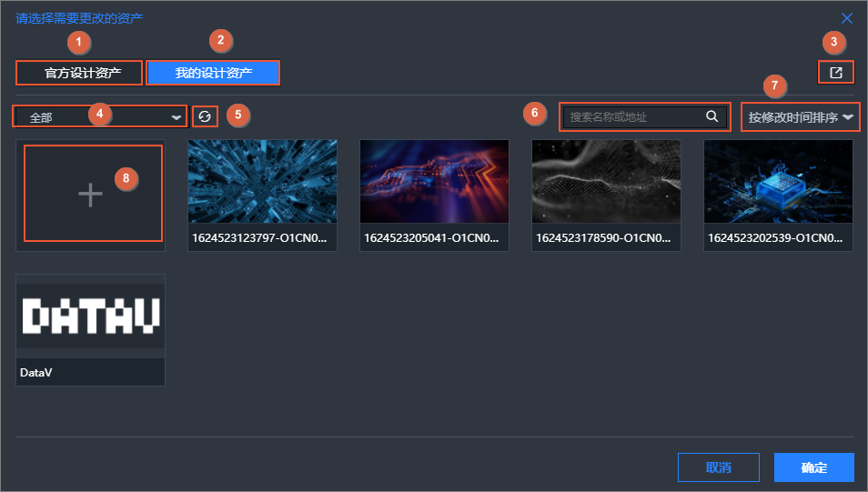868x492 pixels.
Task: Select thumbnail 1624523178590-O1CN0...
Action: tap(606, 182)
